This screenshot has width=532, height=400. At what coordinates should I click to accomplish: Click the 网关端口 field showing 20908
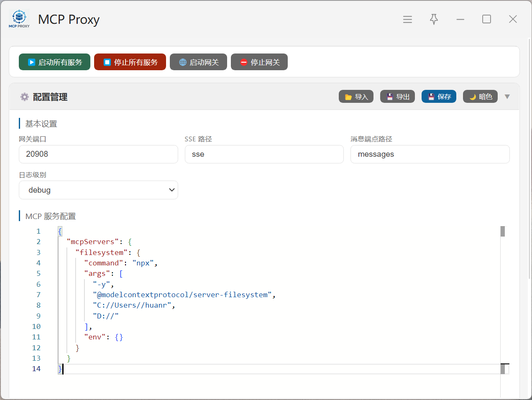(x=98, y=154)
